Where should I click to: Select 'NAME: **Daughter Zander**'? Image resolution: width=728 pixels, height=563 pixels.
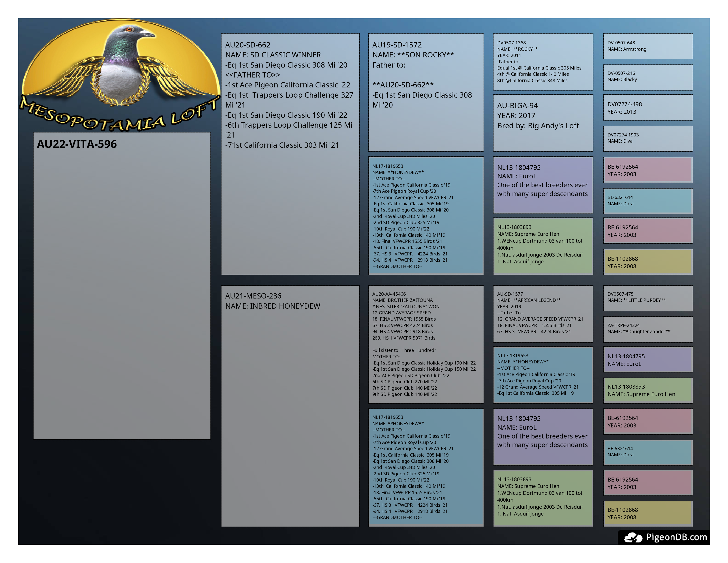click(639, 332)
